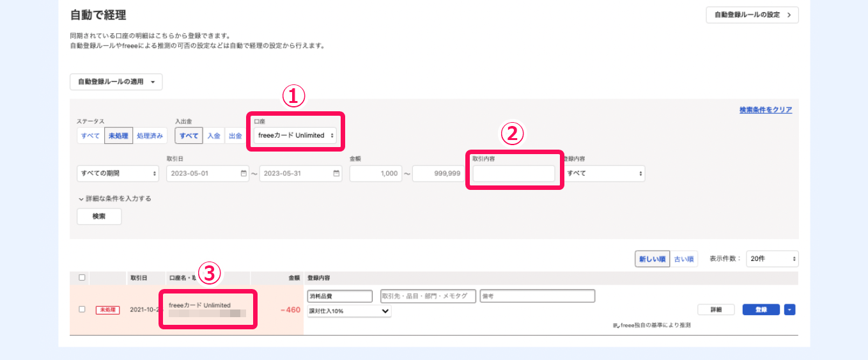
Task: Click 検索 button
Action: [99, 217]
